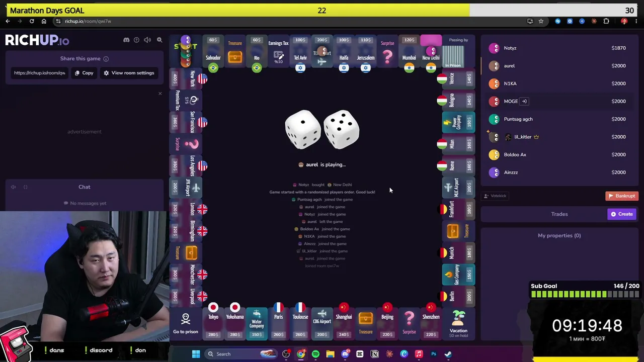
Task: Click the crown icon beside lil_kitler
Action: [536, 137]
